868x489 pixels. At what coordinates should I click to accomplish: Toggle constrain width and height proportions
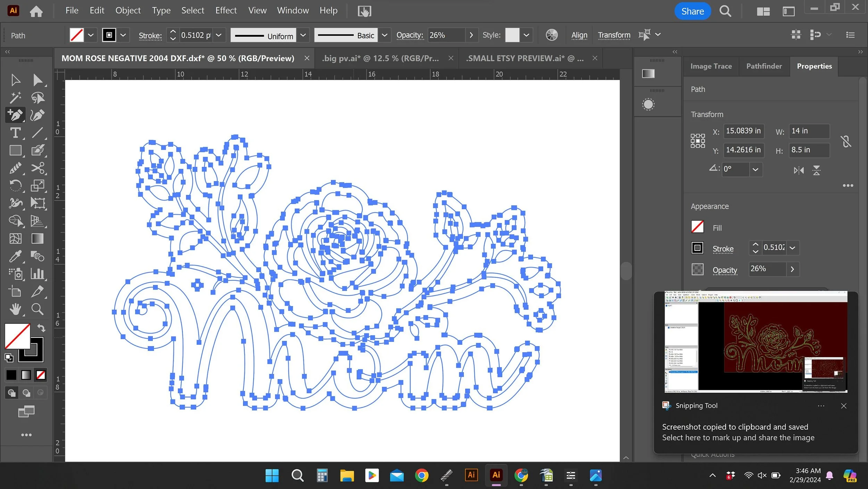point(846,141)
